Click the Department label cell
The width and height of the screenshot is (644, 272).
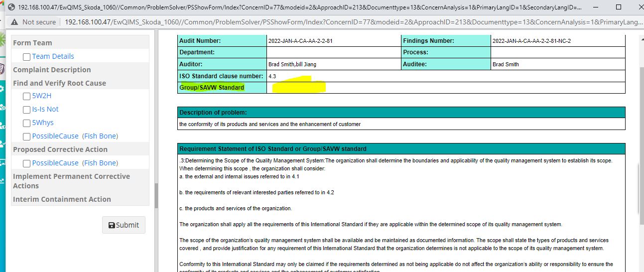click(222, 52)
